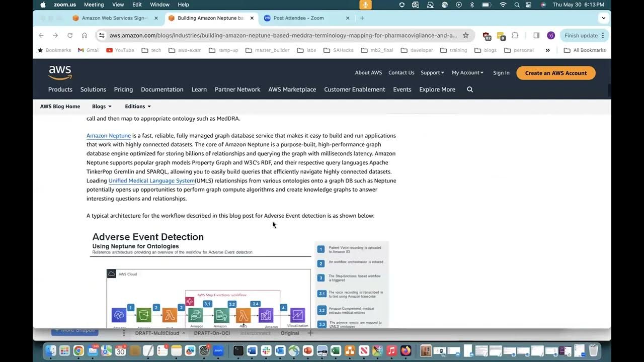The height and width of the screenshot is (362, 644).
Task: Close the Building Amazon Neptune tab
Action: [252, 18]
